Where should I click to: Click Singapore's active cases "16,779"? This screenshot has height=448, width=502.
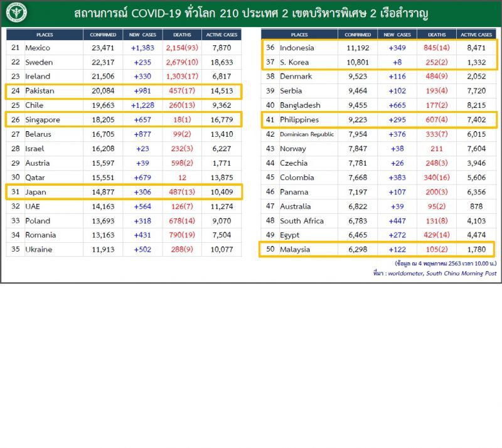coord(222,120)
